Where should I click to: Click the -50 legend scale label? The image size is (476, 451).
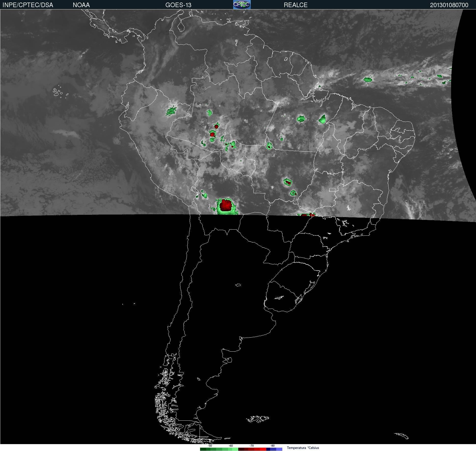[210, 446]
